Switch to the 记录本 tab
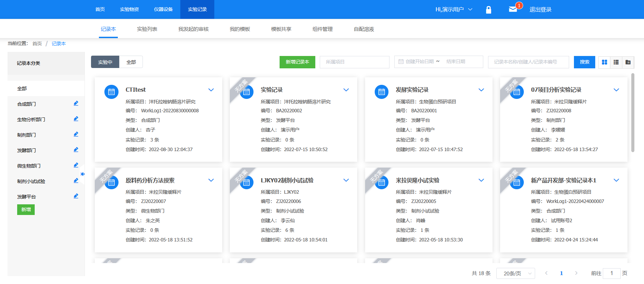The width and height of the screenshot is (644, 284). coord(108,29)
